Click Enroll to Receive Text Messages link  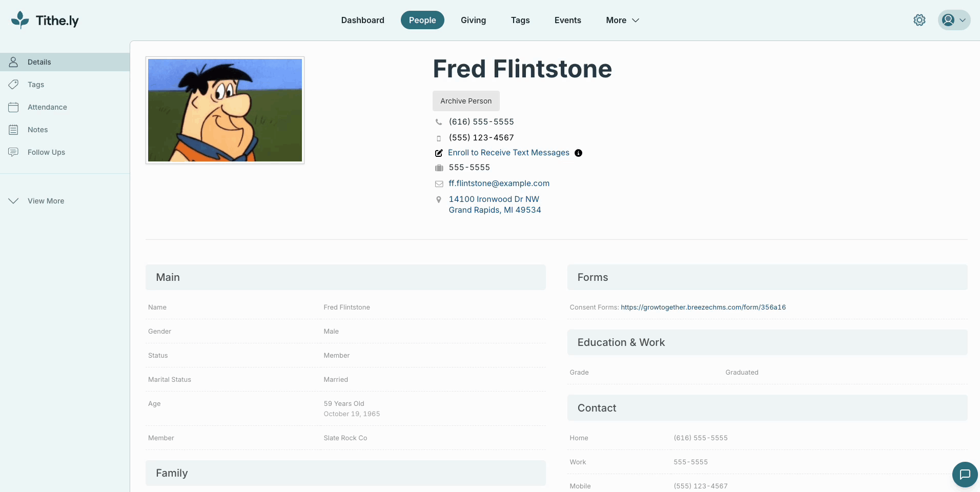508,153
